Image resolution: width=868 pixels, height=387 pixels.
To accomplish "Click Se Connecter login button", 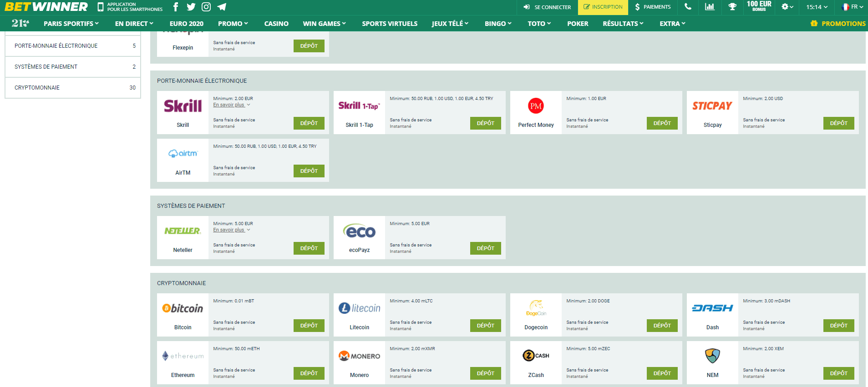I will 548,7.
